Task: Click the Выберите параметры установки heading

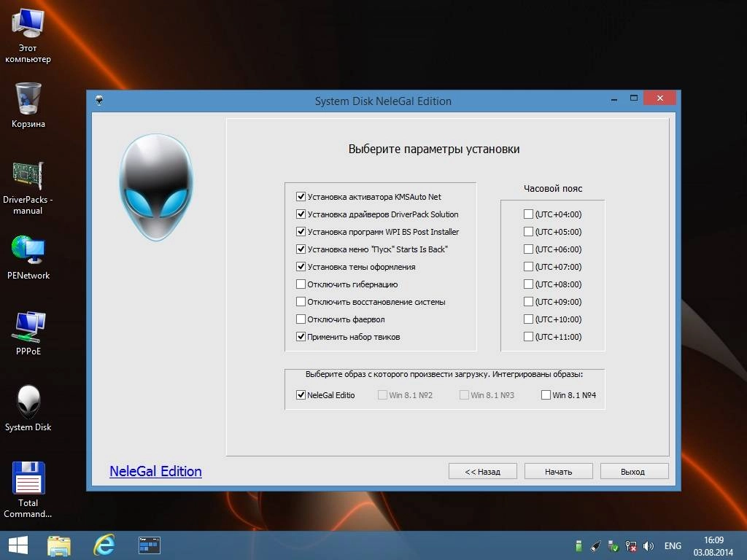Action: tap(434, 149)
